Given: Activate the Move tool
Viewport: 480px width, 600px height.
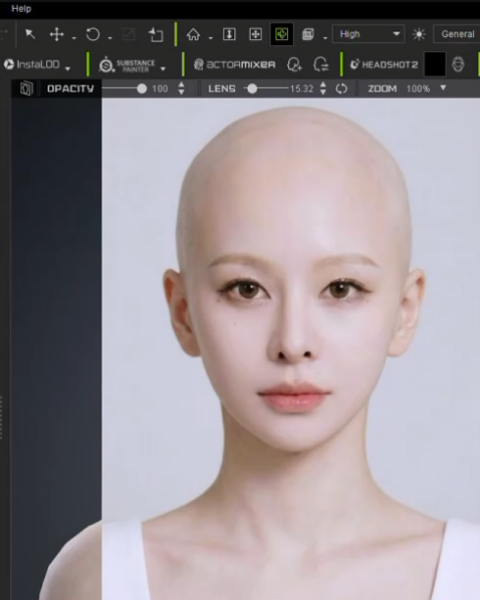Looking at the screenshot, I should (x=57, y=34).
